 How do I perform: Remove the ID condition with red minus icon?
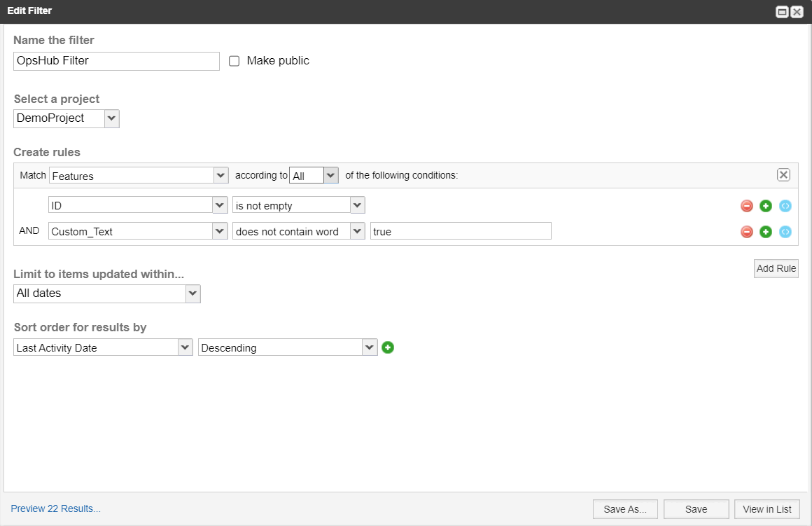pyautogui.click(x=747, y=206)
